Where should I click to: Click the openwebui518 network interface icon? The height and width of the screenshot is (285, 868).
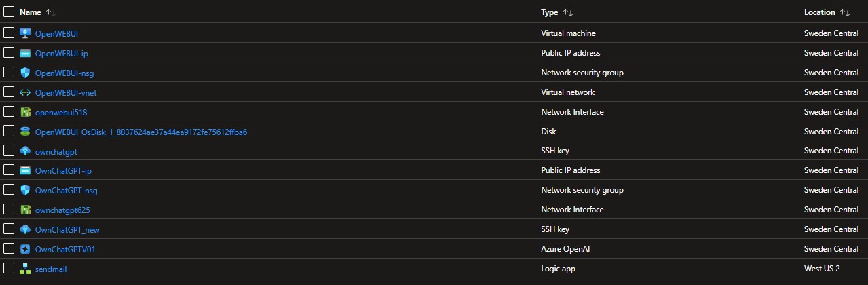point(26,112)
